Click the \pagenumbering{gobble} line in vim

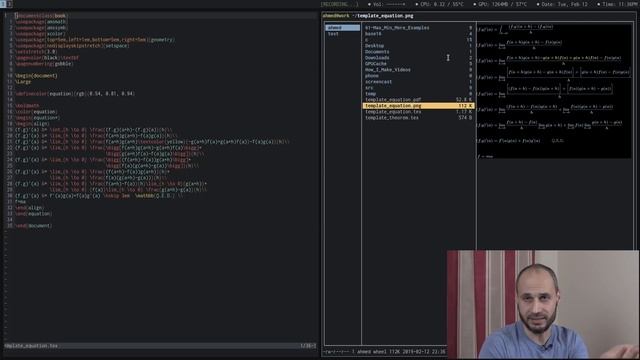pos(44,64)
